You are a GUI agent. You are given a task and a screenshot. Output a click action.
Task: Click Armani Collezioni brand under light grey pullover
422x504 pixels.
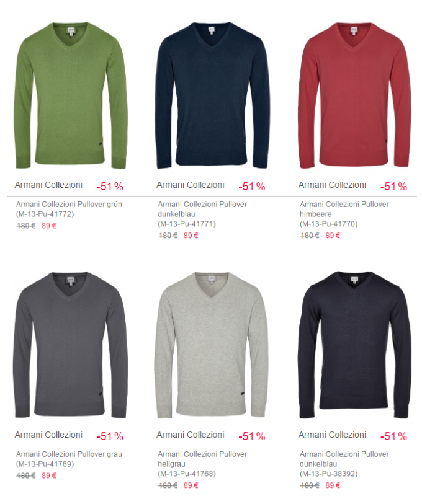(191, 435)
